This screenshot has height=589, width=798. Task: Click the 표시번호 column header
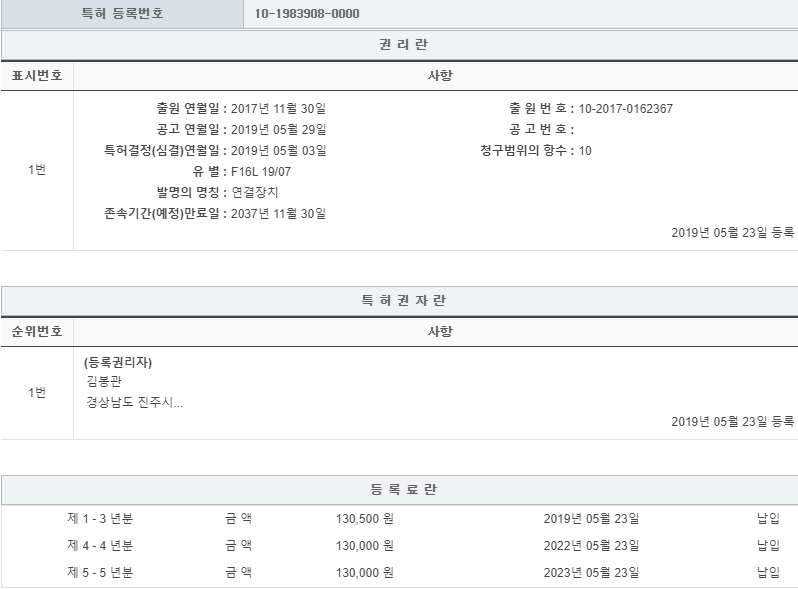click(37, 76)
